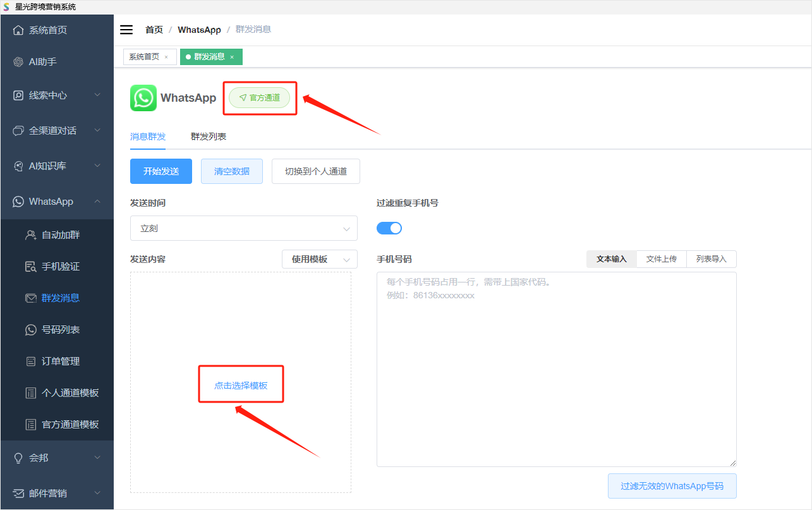Click the hamburger menu icon
The height and width of the screenshot is (510, 812).
point(126,30)
